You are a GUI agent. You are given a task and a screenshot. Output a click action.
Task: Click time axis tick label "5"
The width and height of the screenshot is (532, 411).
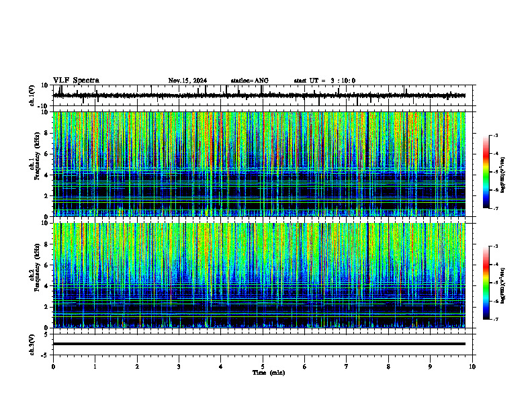[x=263, y=367]
